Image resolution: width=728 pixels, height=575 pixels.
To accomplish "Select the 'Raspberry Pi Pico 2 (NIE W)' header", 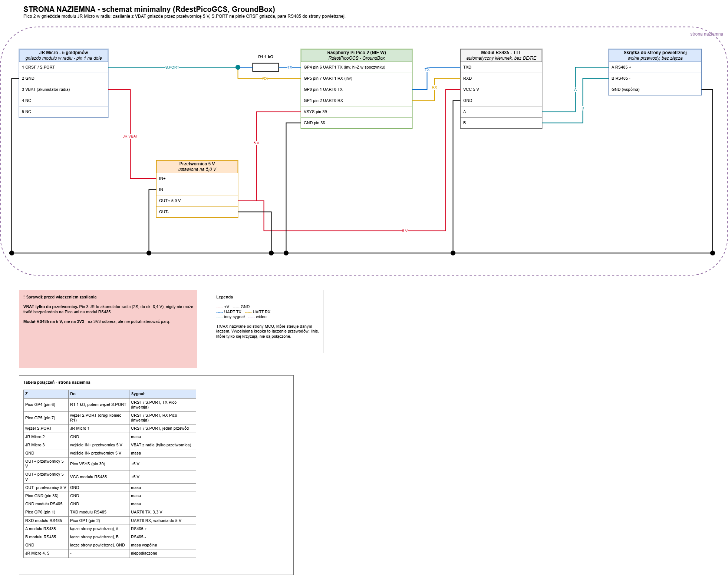I will (x=356, y=55).
